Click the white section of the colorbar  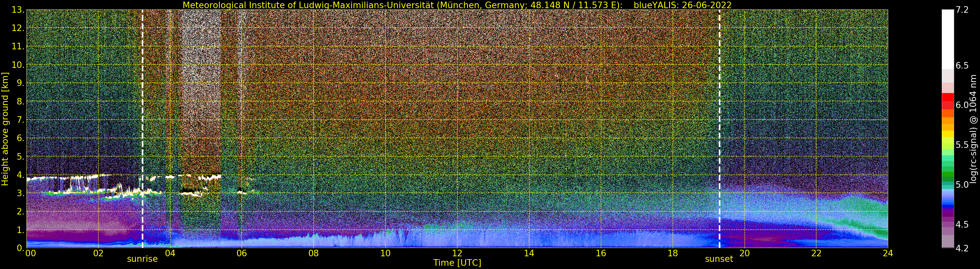(948, 39)
